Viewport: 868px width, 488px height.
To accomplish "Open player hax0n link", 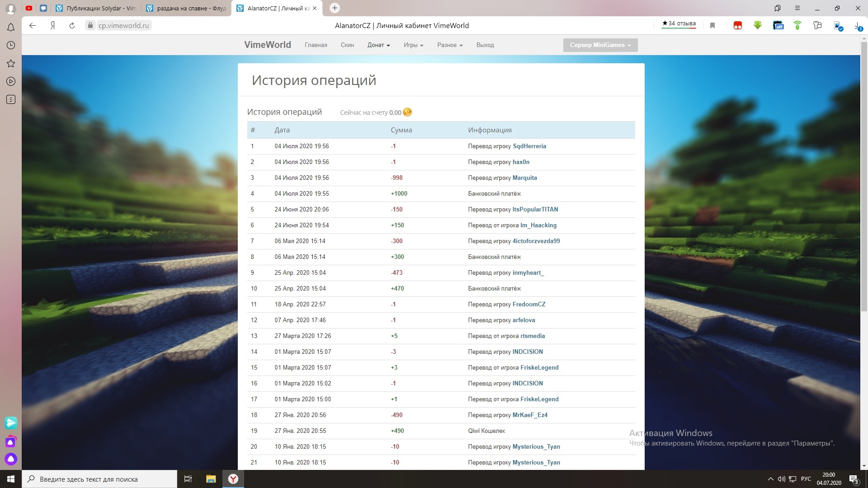I will click(x=521, y=162).
